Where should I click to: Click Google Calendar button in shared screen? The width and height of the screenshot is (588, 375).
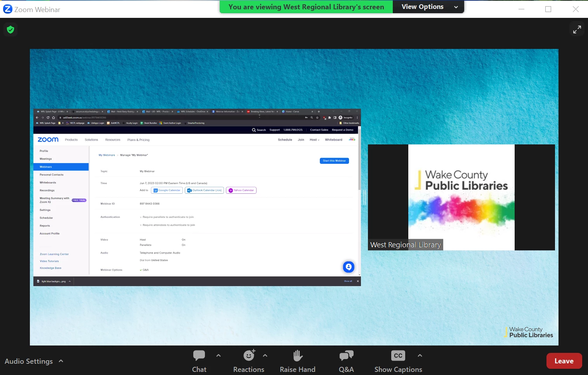[167, 190]
